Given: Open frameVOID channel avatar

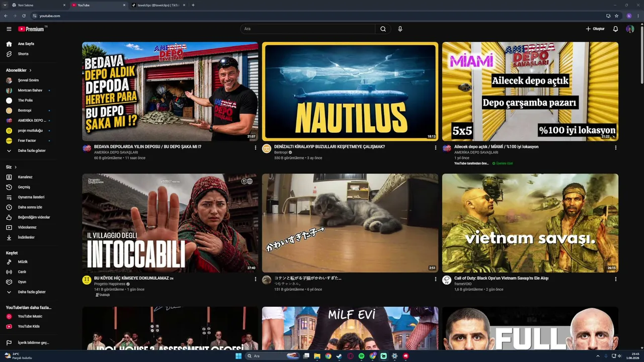Looking at the screenshot, I should pyautogui.click(x=447, y=280).
